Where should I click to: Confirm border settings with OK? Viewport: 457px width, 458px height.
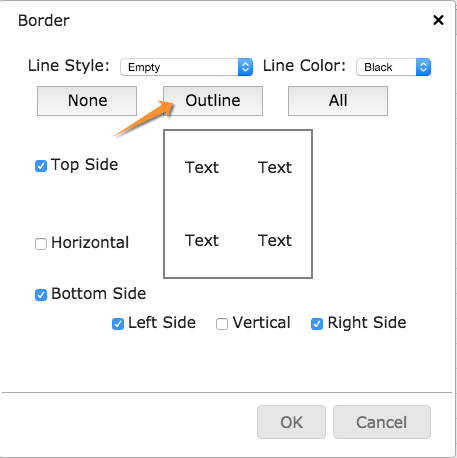click(x=291, y=422)
